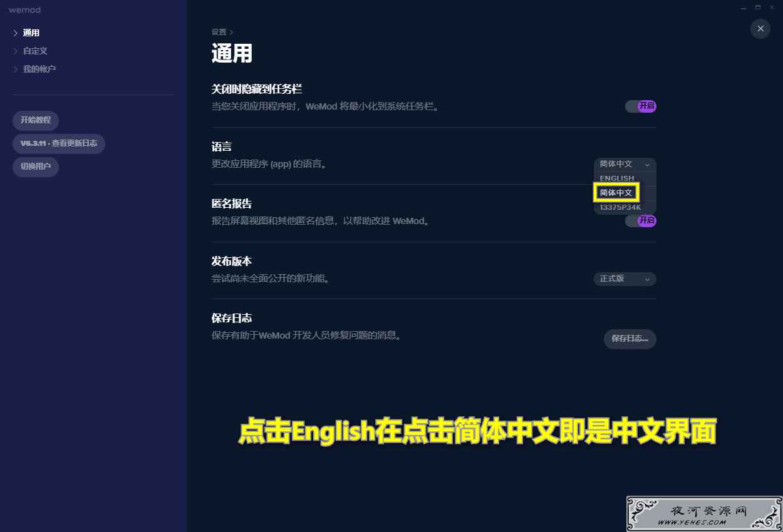Image resolution: width=783 pixels, height=532 pixels.
Task: Open the 发布版本 dropdown showing 正式版
Action: [625, 279]
